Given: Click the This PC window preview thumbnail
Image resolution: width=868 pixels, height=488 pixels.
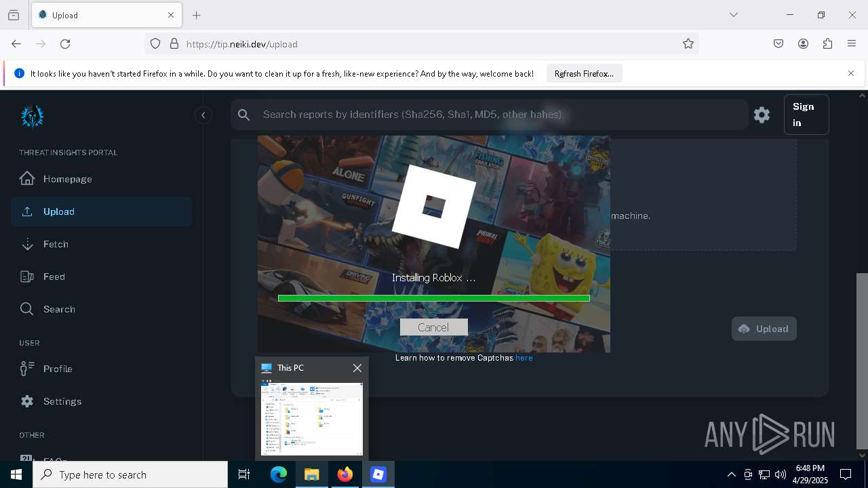Looking at the screenshot, I should [x=312, y=419].
